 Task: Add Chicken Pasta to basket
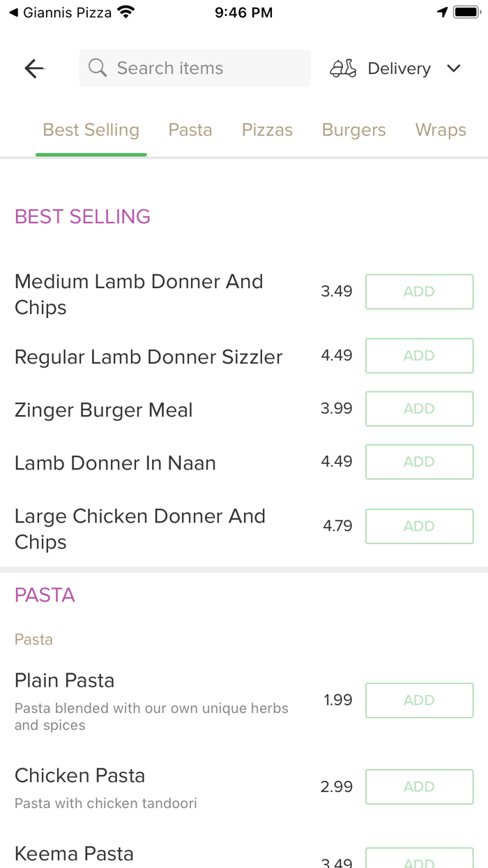point(419,787)
